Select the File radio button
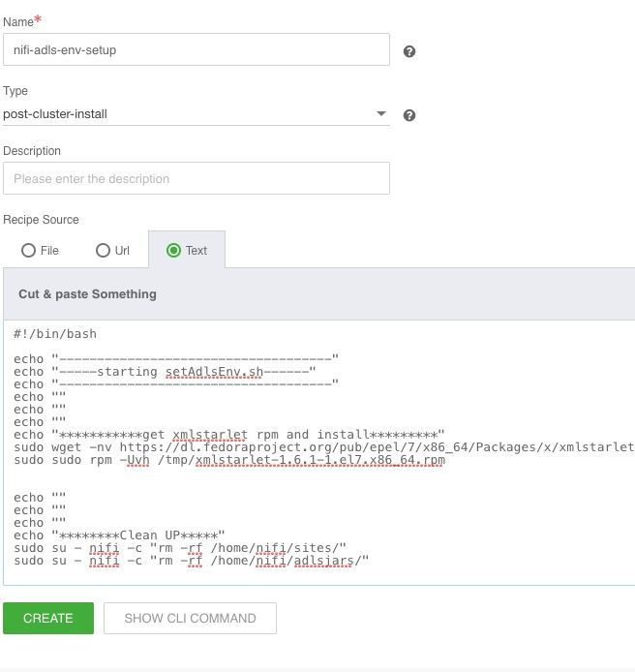The height and width of the screenshot is (672, 635). (x=29, y=250)
